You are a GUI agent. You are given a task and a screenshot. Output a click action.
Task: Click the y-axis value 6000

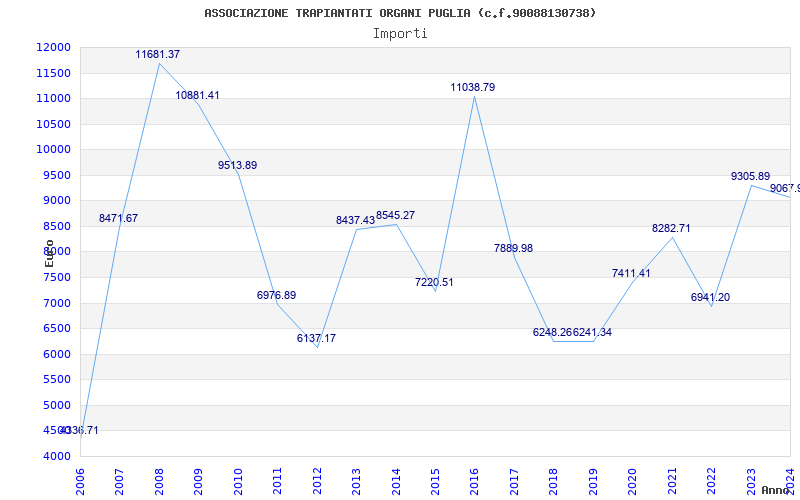point(56,355)
